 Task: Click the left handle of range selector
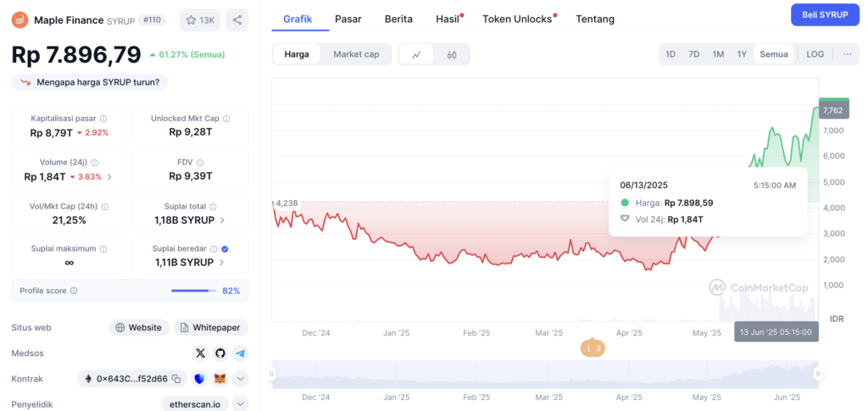tap(271, 374)
